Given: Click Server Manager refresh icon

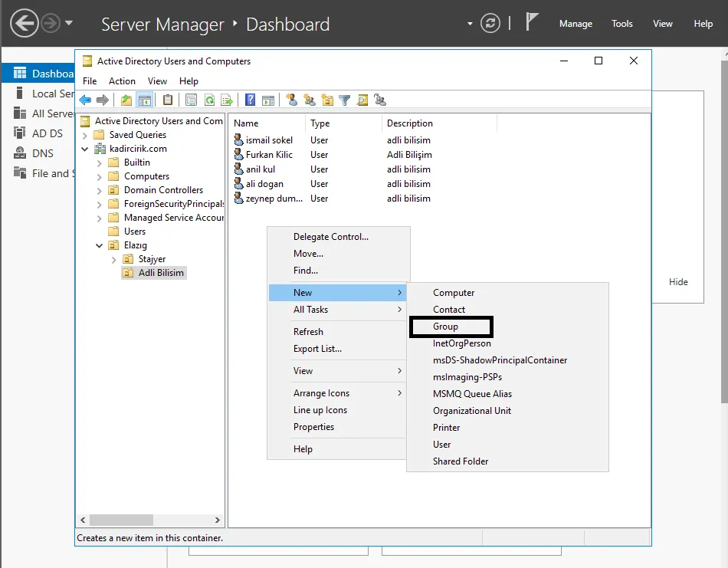Looking at the screenshot, I should tap(490, 23).
